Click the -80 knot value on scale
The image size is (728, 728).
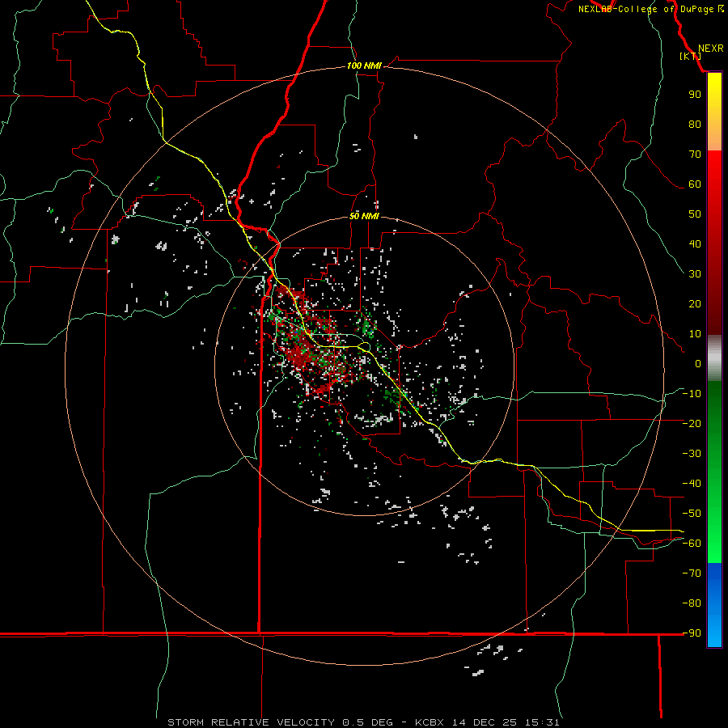(x=692, y=603)
